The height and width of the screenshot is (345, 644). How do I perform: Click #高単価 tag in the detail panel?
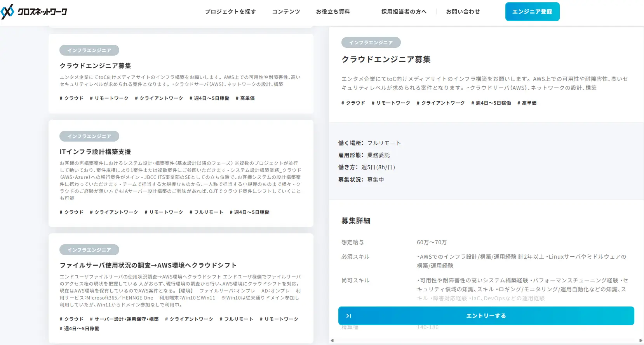click(x=527, y=103)
